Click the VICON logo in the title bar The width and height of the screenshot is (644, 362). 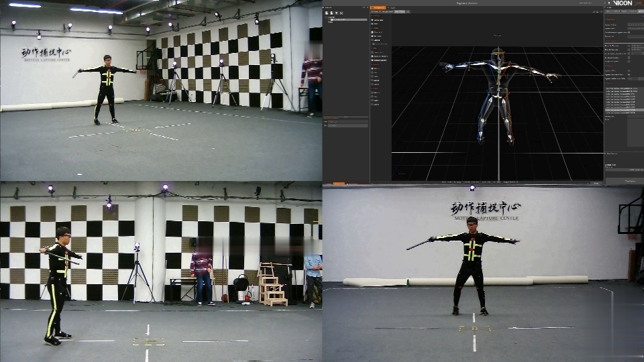point(623,3)
